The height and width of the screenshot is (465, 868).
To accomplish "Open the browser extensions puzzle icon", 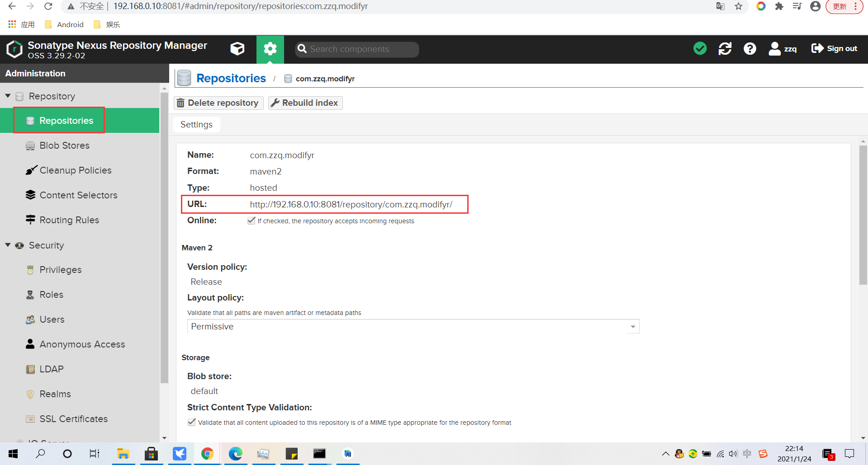I will (x=779, y=6).
